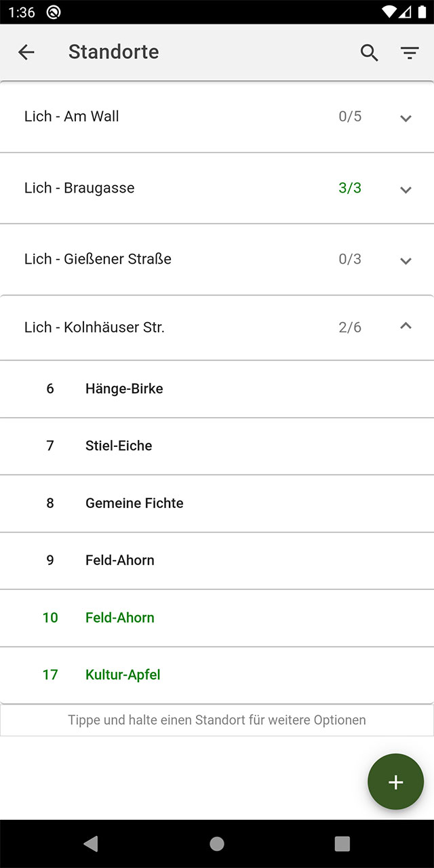
Task: Expand Lich - Gießener Straße chevron
Action: coord(406,260)
